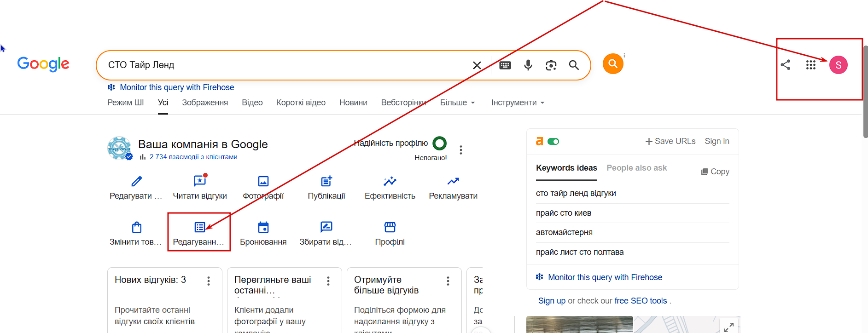868x333 pixels.
Task: Open the company profile logo image
Action: click(119, 148)
